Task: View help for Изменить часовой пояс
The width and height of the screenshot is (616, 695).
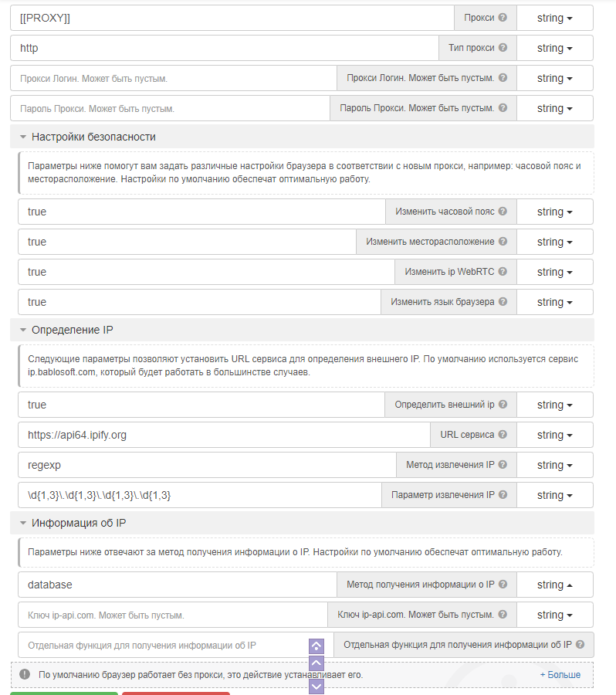Action: (503, 211)
